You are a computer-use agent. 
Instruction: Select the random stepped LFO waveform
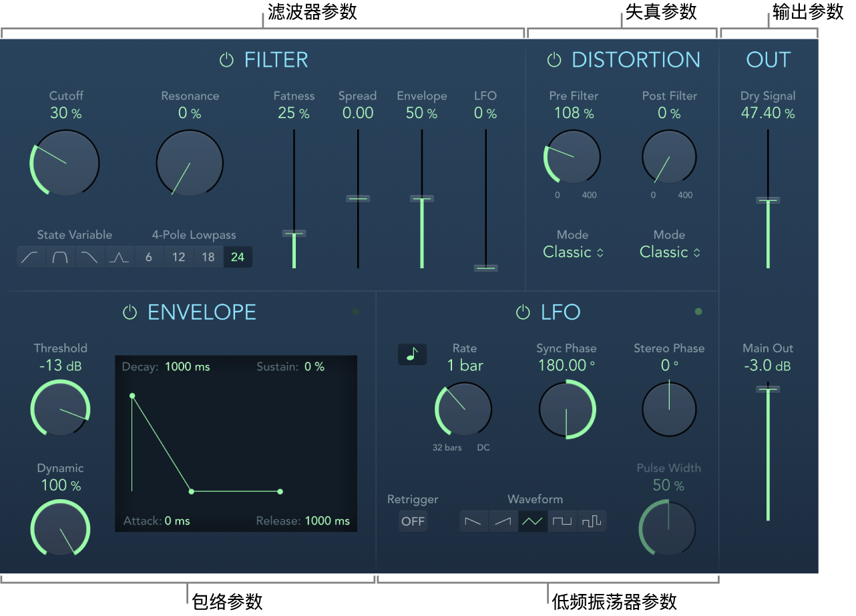click(592, 521)
